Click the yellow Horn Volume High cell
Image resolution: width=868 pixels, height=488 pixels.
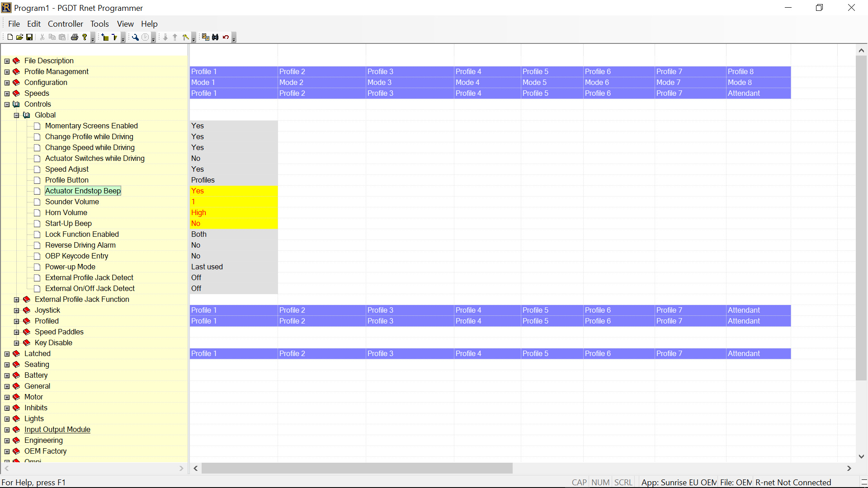tap(233, 213)
